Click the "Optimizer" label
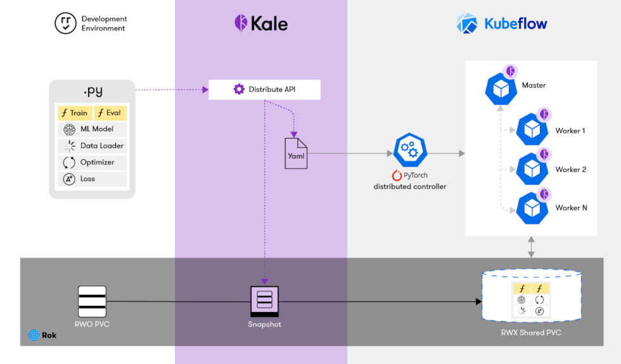The width and height of the screenshot is (621, 364). click(97, 162)
